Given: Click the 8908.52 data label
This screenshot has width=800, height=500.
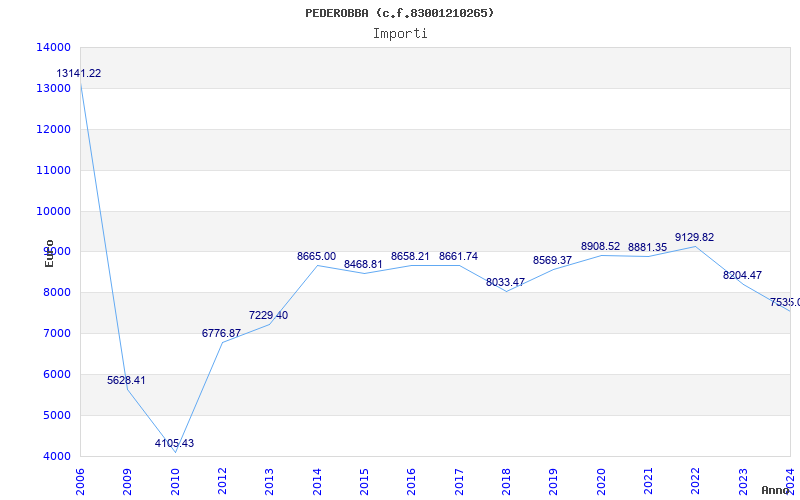Looking at the screenshot, I should 600,247.
